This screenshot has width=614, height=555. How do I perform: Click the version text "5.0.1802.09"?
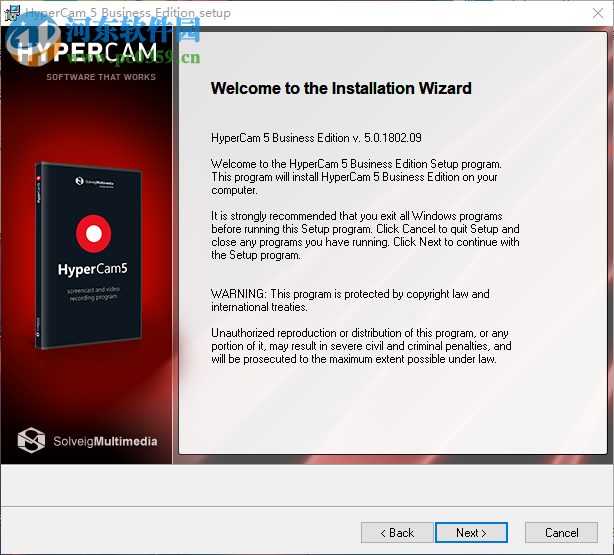click(393, 138)
